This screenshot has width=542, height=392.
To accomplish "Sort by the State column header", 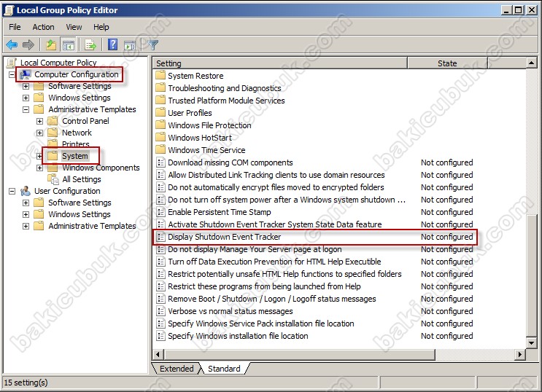I will [x=447, y=63].
